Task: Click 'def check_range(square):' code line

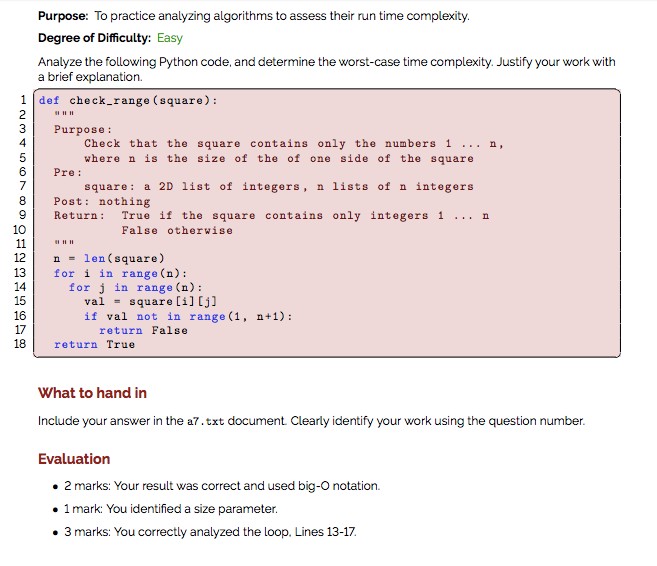Action: [128, 101]
